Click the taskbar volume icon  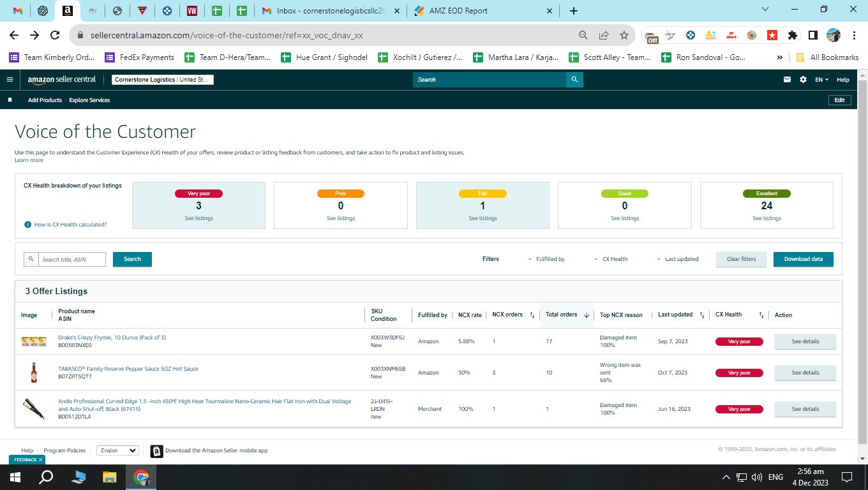point(757,477)
